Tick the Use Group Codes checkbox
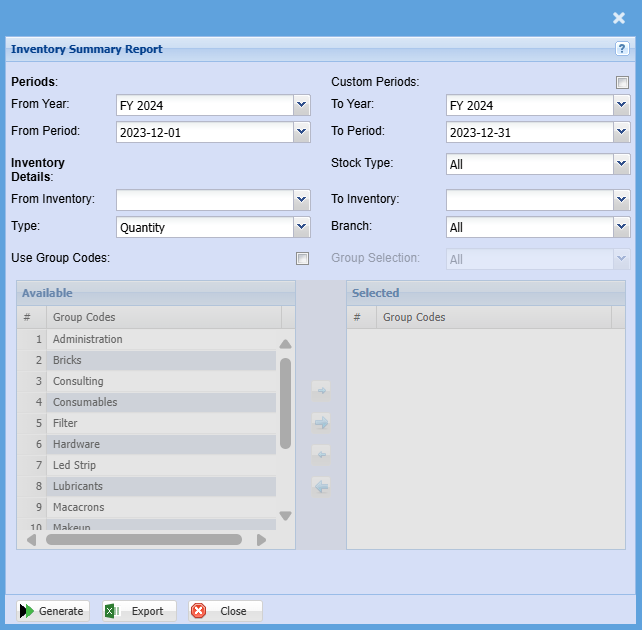The width and height of the screenshot is (642, 630). pyautogui.click(x=302, y=258)
